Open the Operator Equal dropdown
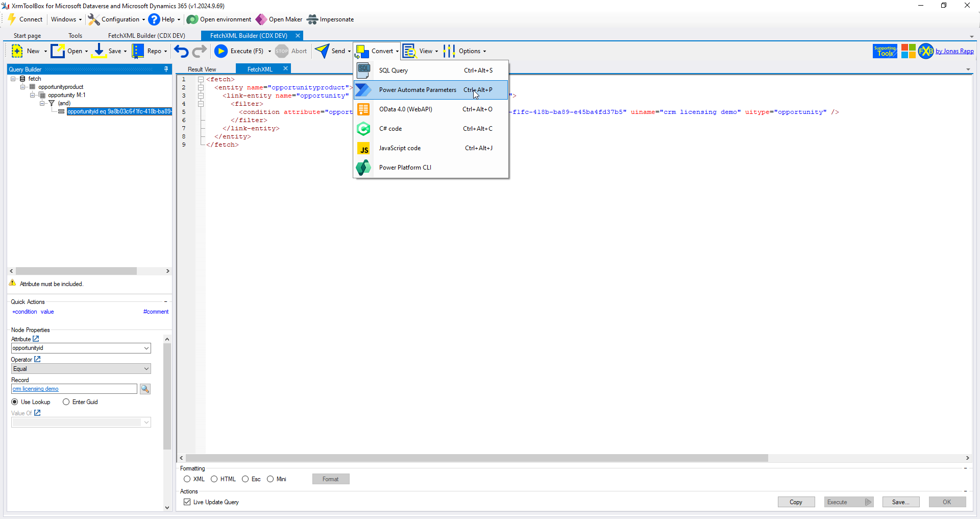The image size is (980, 519). click(x=146, y=369)
